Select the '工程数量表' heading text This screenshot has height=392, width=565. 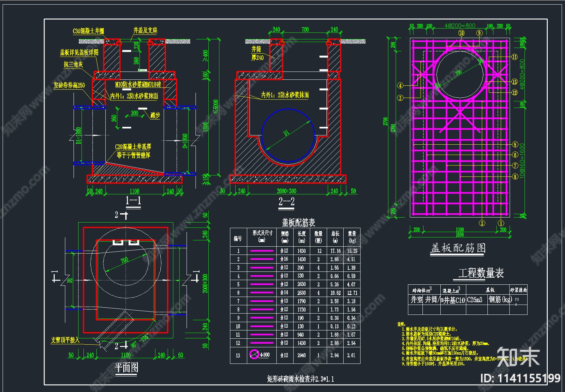[x=481, y=273]
